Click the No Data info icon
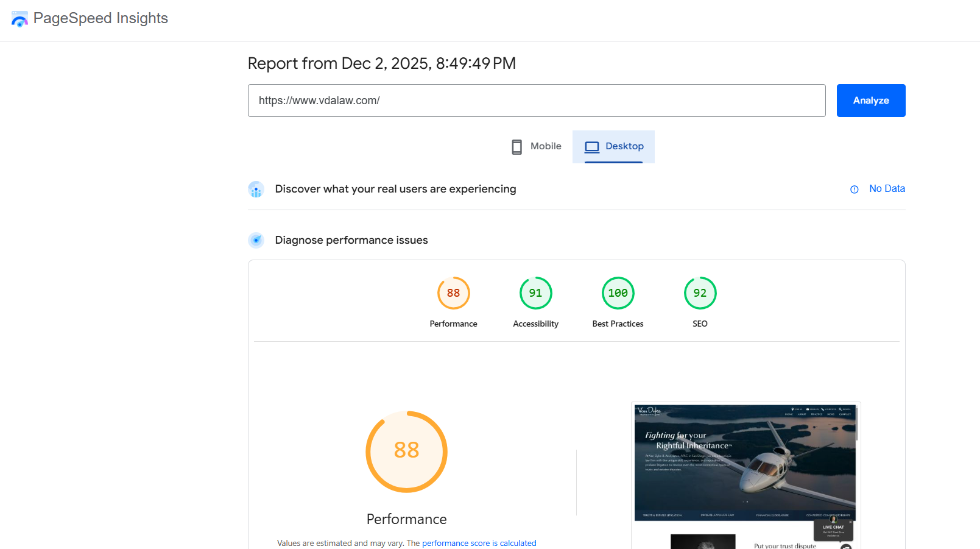Viewport: 980px width, 549px height. coord(855,189)
